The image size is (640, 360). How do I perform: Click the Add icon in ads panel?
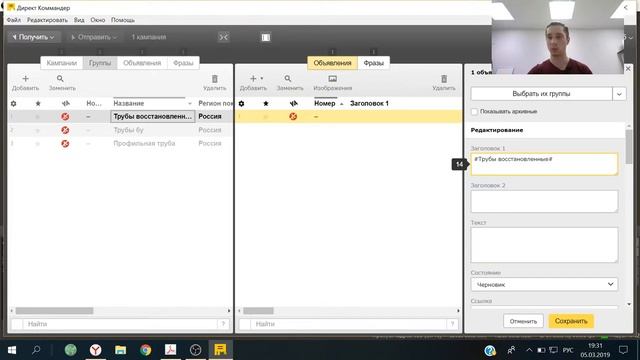pos(253,78)
